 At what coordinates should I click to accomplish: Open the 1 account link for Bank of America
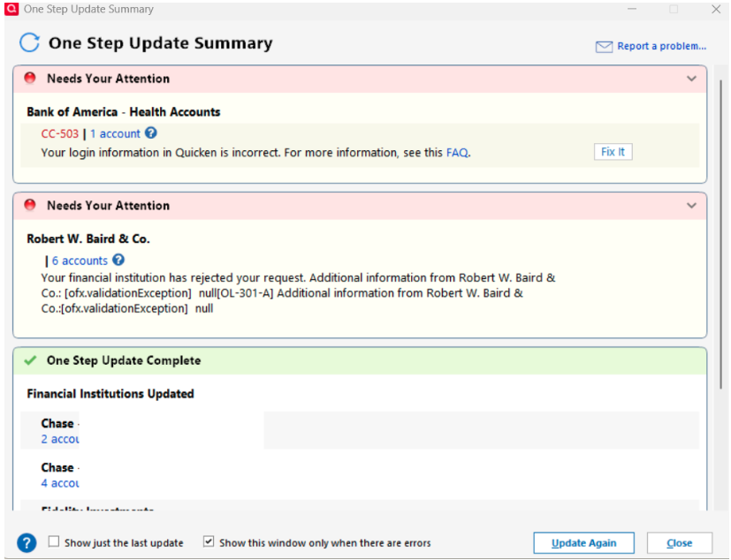115,133
